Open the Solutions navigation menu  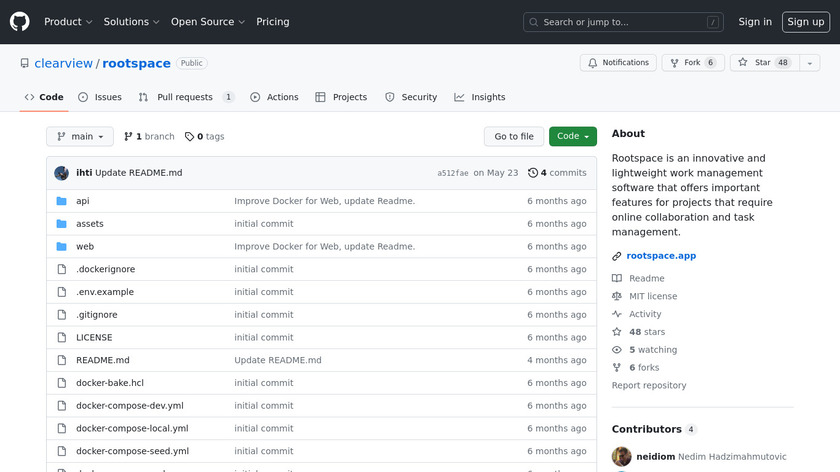click(x=131, y=22)
